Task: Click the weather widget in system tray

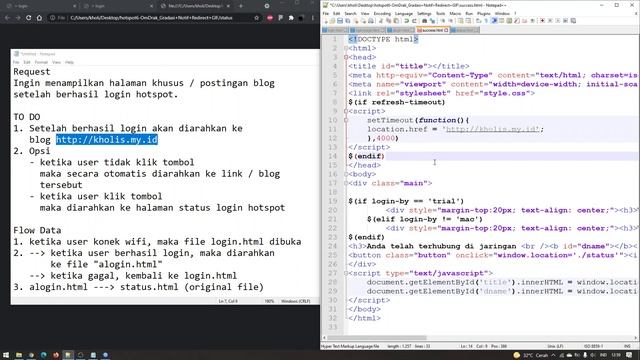Action: [531, 355]
